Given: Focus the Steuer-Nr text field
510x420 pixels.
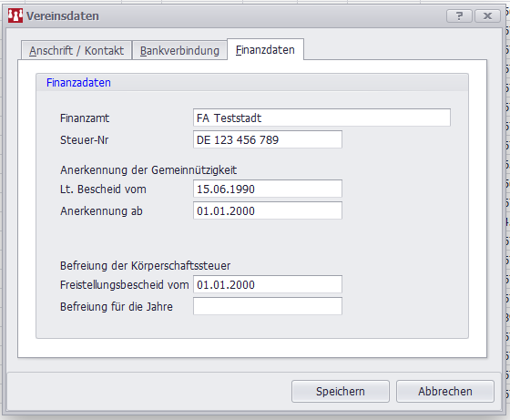Looking at the screenshot, I should (268, 139).
